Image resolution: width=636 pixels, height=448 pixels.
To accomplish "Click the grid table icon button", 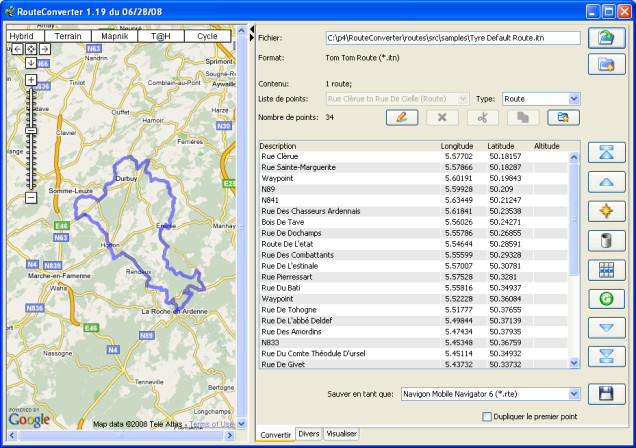I will pyautogui.click(x=606, y=270).
